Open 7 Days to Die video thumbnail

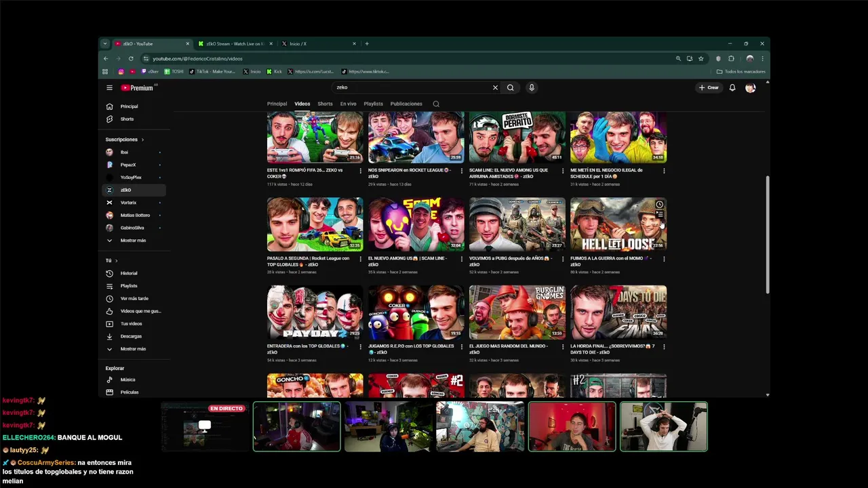coord(618,312)
